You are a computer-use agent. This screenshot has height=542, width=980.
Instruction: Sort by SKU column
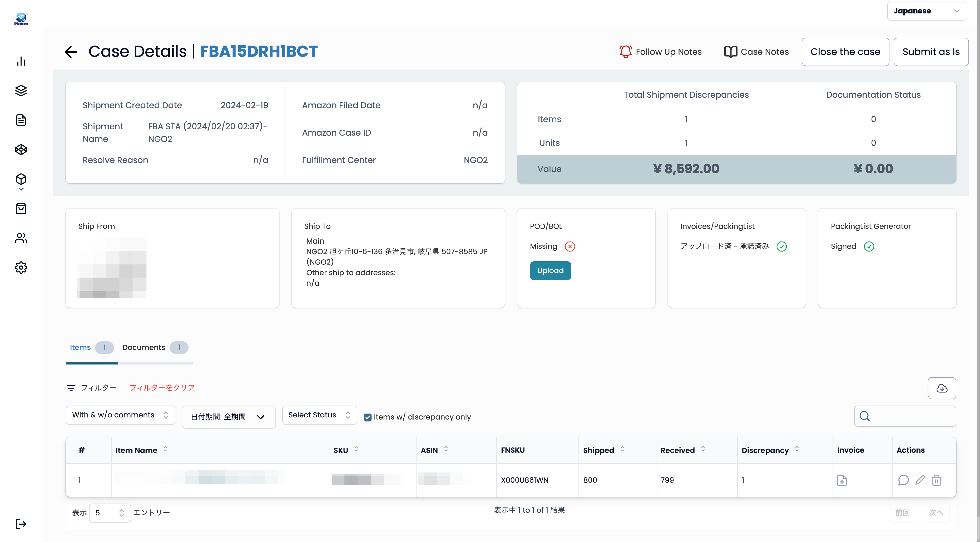tap(356, 450)
